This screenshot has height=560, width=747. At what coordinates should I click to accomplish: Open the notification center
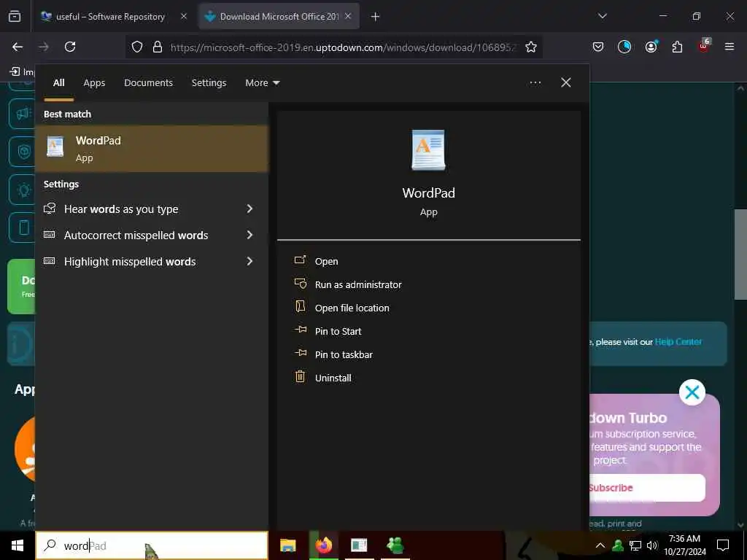723,545
